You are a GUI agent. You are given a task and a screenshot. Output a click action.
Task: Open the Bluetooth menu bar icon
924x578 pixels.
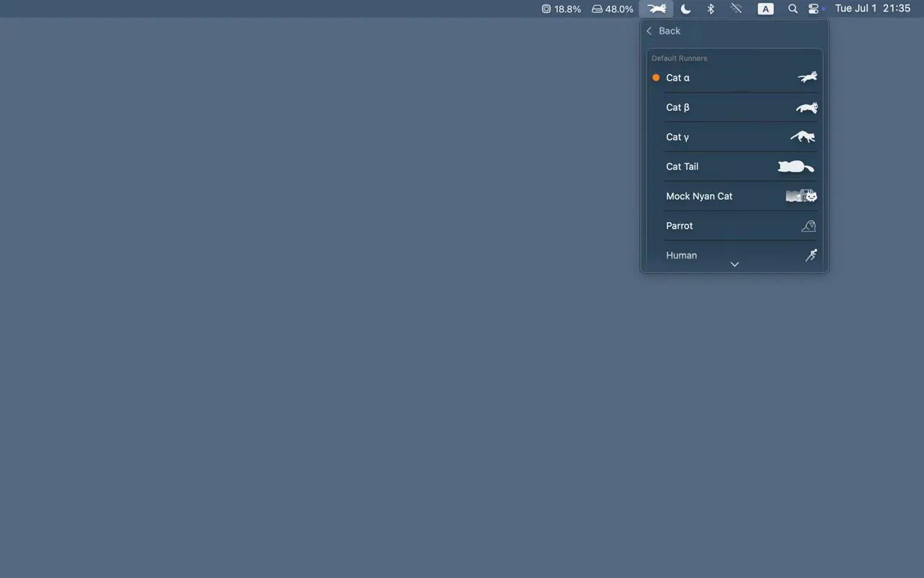(711, 9)
